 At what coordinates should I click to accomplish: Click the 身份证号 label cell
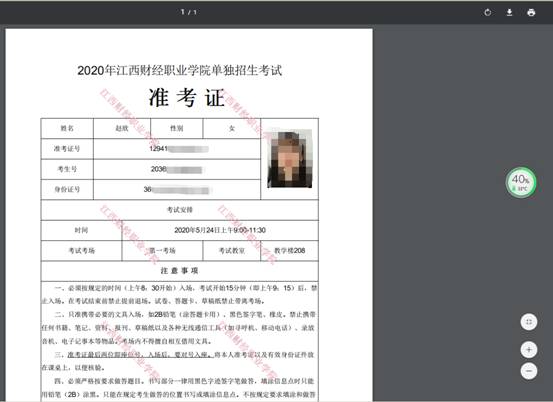pos(67,190)
